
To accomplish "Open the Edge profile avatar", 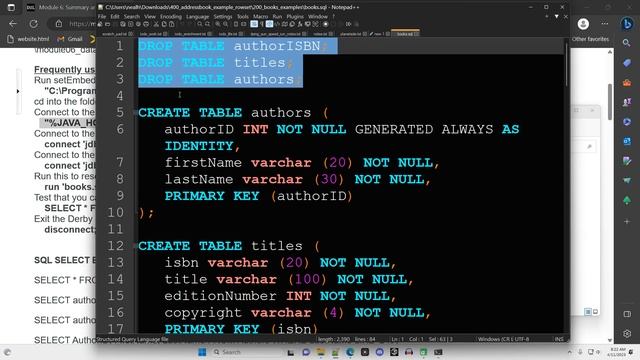I will [583, 24].
